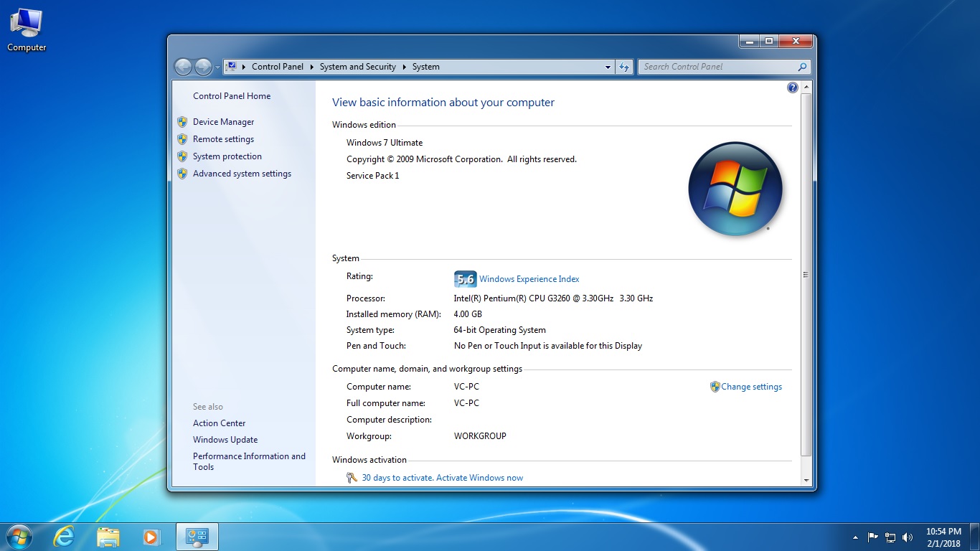Launch Internet Explorer from the taskbar
The height and width of the screenshot is (551, 980).
click(x=64, y=537)
